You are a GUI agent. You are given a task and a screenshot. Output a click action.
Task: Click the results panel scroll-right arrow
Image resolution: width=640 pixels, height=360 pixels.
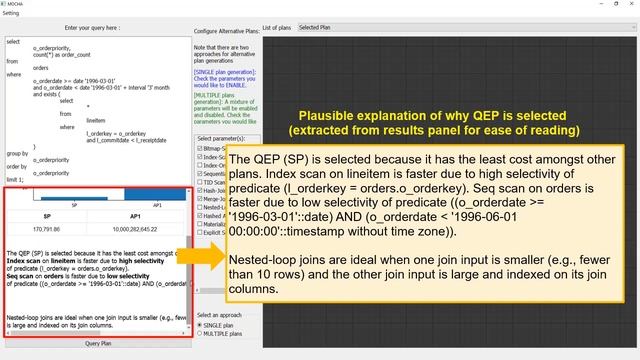click(183, 333)
